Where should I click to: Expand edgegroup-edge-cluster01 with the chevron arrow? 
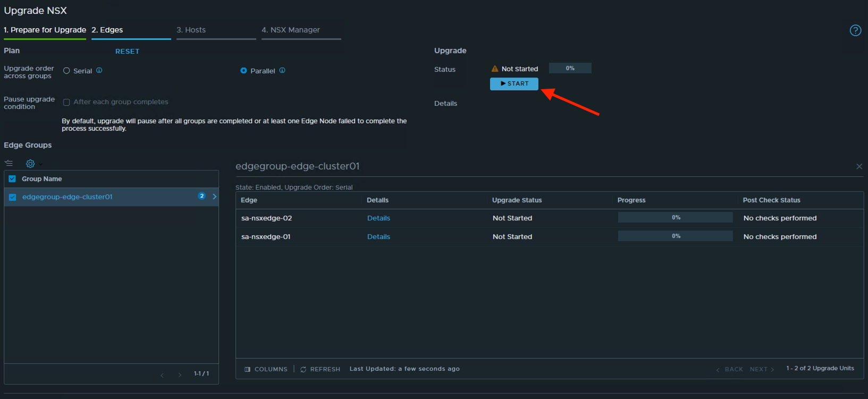(214, 197)
